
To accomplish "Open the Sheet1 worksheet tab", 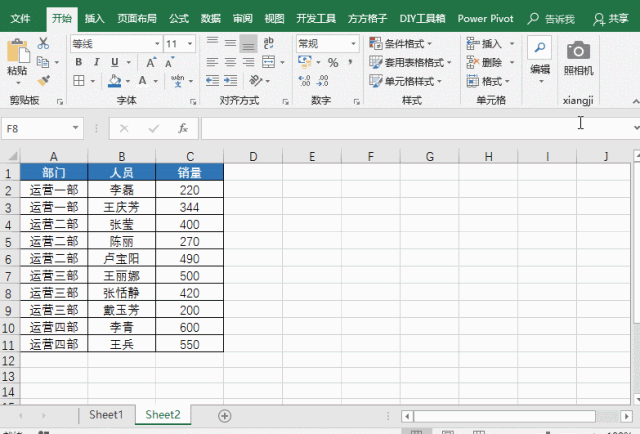I will (106, 415).
